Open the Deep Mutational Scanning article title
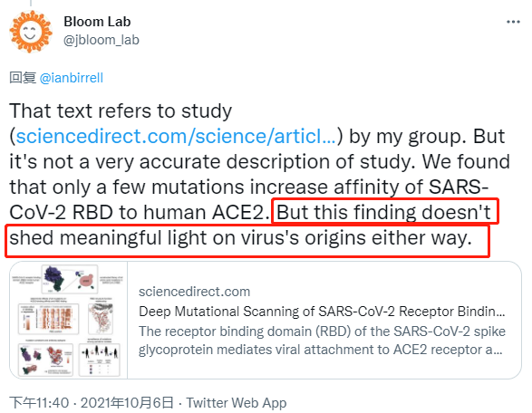This screenshot has width=532, height=413. [x=322, y=312]
